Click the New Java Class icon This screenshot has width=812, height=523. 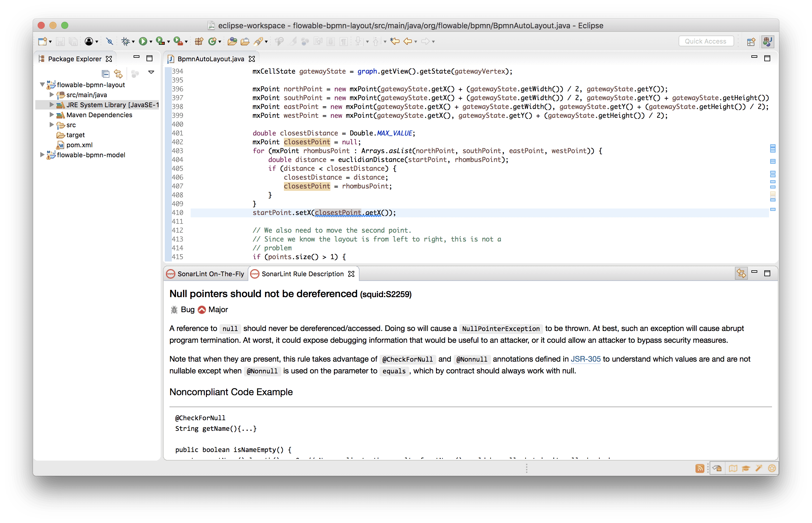coord(212,42)
